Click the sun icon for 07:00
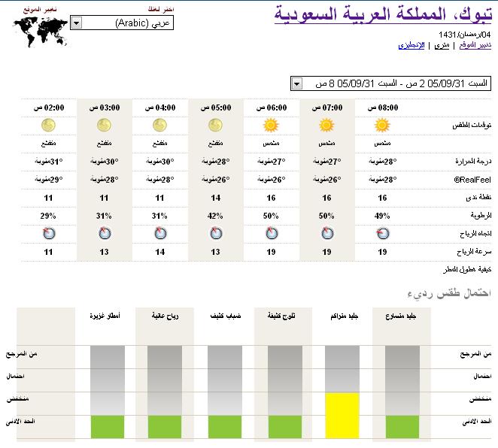498x448 pixels. pyautogui.click(x=326, y=125)
